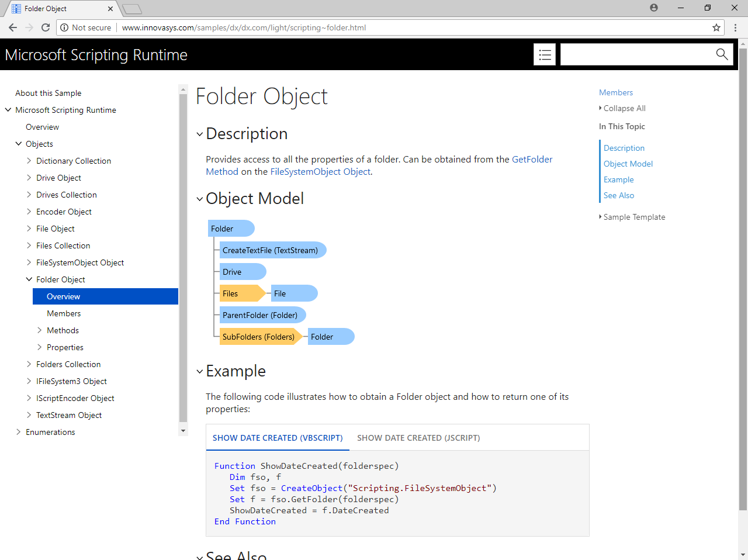748x560 pixels.
Task: Open the table of contents menu icon
Action: (x=545, y=54)
